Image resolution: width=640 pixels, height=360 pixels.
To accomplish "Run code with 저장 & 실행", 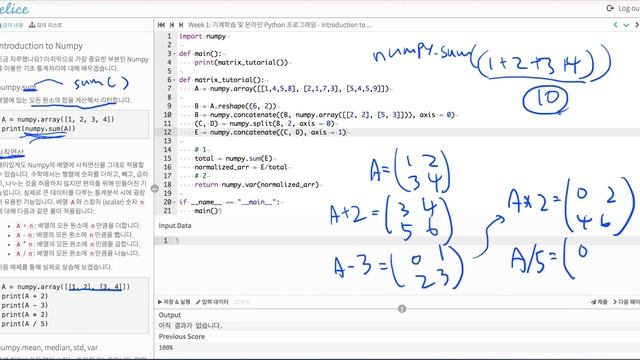I will (174, 302).
